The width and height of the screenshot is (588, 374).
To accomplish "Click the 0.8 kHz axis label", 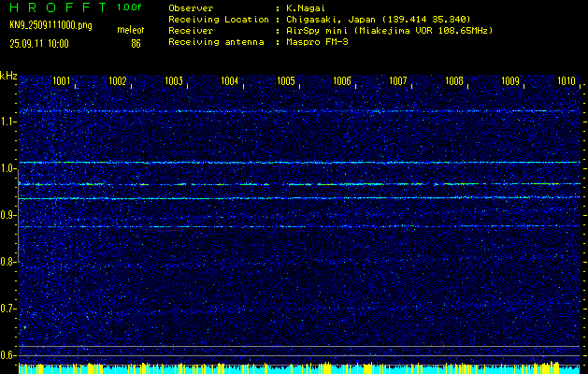I will (x=7, y=262).
